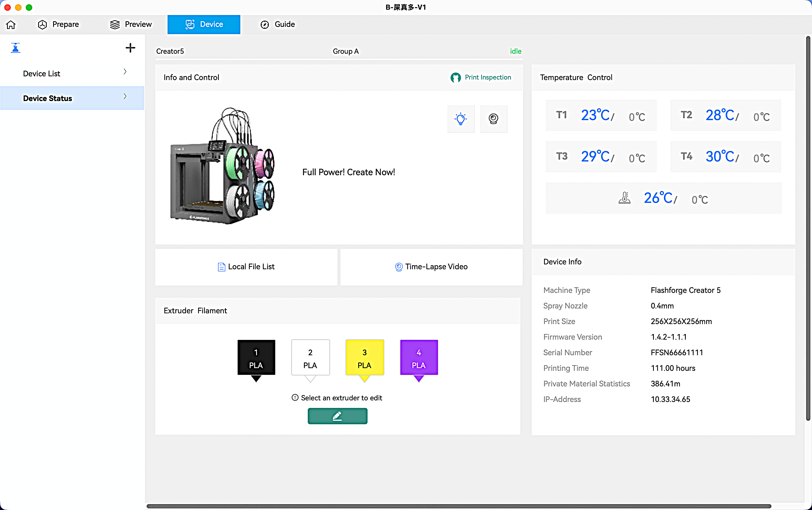This screenshot has height=510, width=812.
Task: Open the camera view icon
Action: pos(494,119)
